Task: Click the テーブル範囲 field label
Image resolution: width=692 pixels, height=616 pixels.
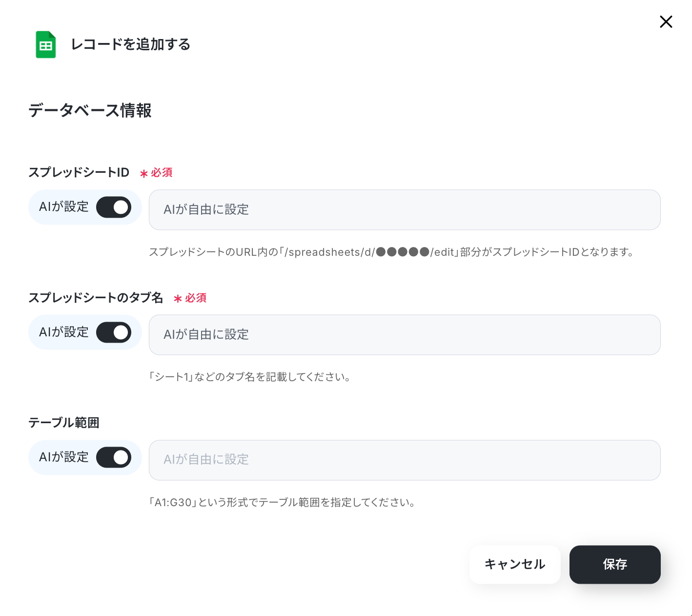Action: coord(64,423)
